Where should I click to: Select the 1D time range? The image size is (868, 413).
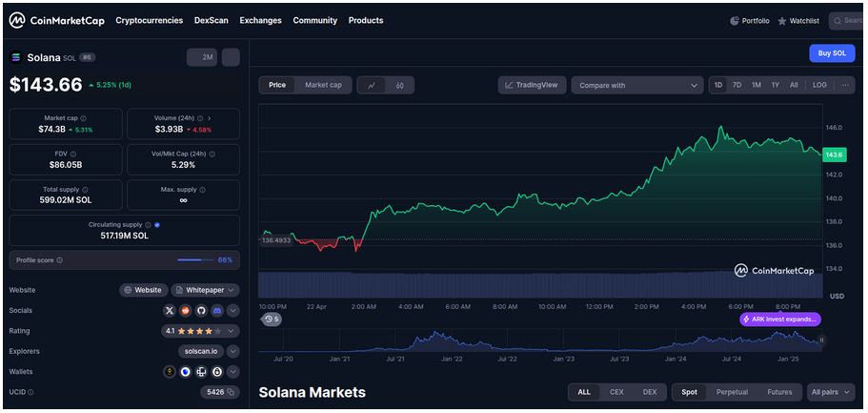click(718, 85)
